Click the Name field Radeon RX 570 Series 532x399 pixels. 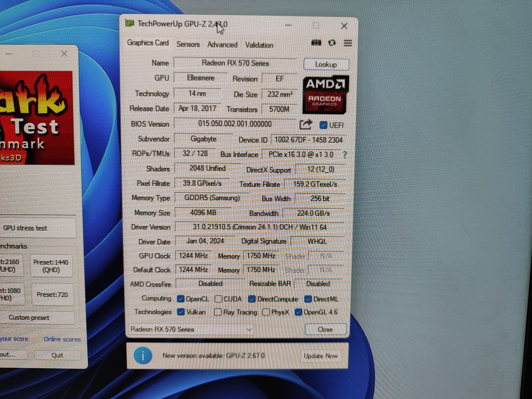(235, 63)
